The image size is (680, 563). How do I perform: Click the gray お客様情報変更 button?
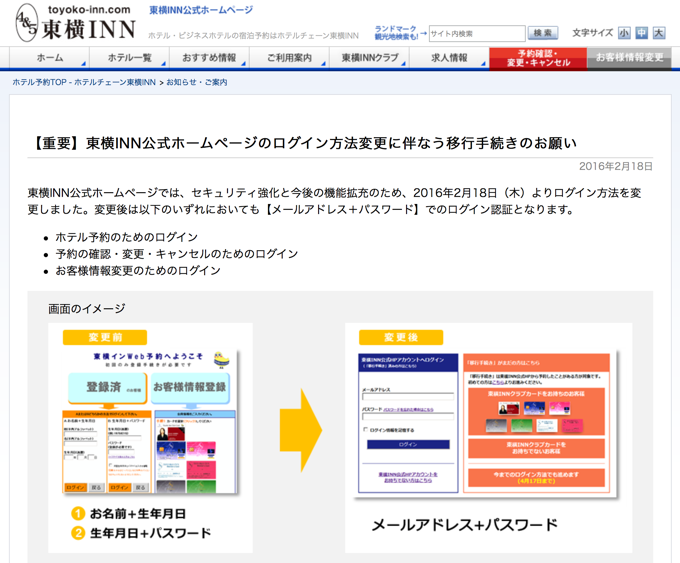coord(629,57)
